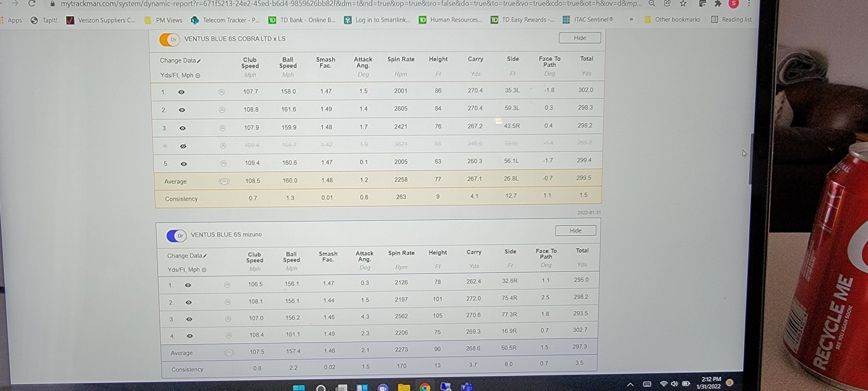Open the Windows Start menu
The height and width of the screenshot is (391, 868).
[298, 387]
